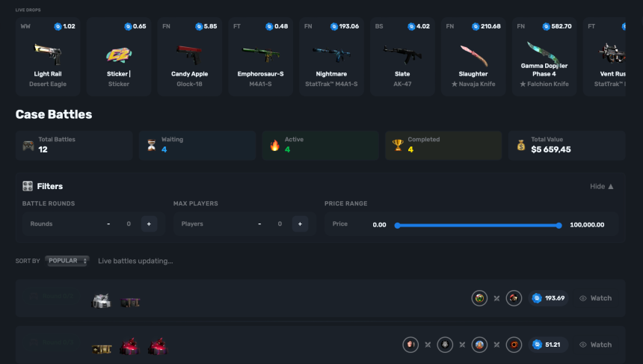Open the Emphorosaur-S M4A1-S drop
This screenshot has height=364, width=643.
[x=260, y=57]
